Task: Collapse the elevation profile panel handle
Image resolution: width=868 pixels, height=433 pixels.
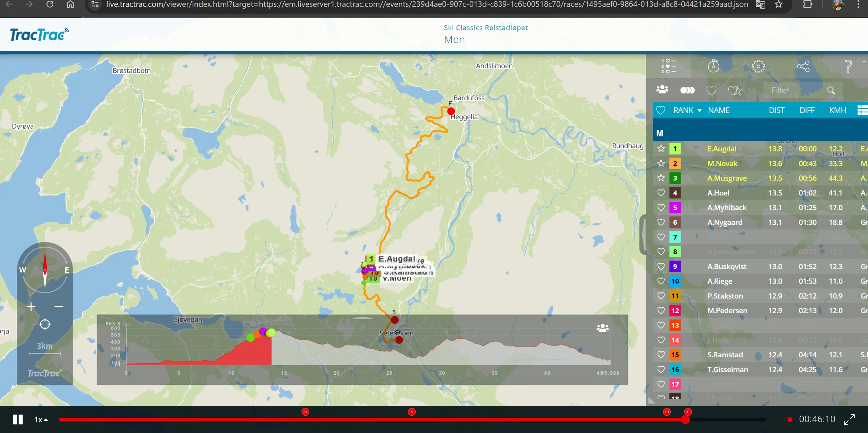Action: [362, 318]
